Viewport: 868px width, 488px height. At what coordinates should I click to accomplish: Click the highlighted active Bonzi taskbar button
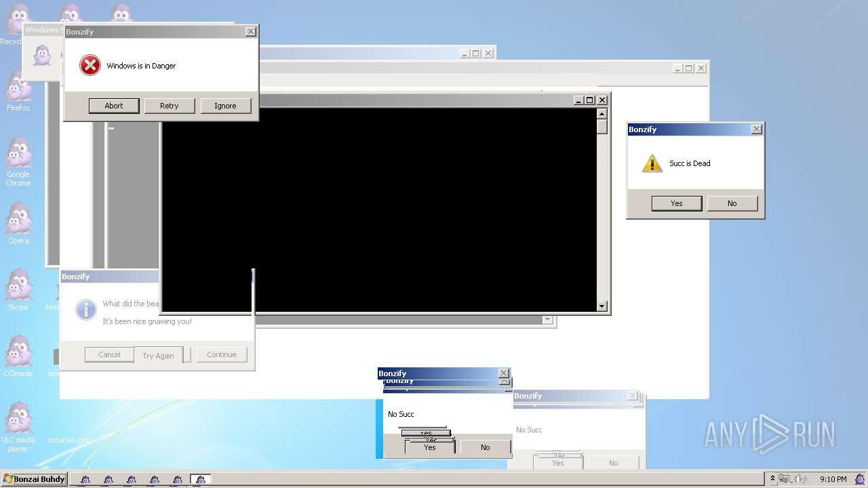click(200, 479)
